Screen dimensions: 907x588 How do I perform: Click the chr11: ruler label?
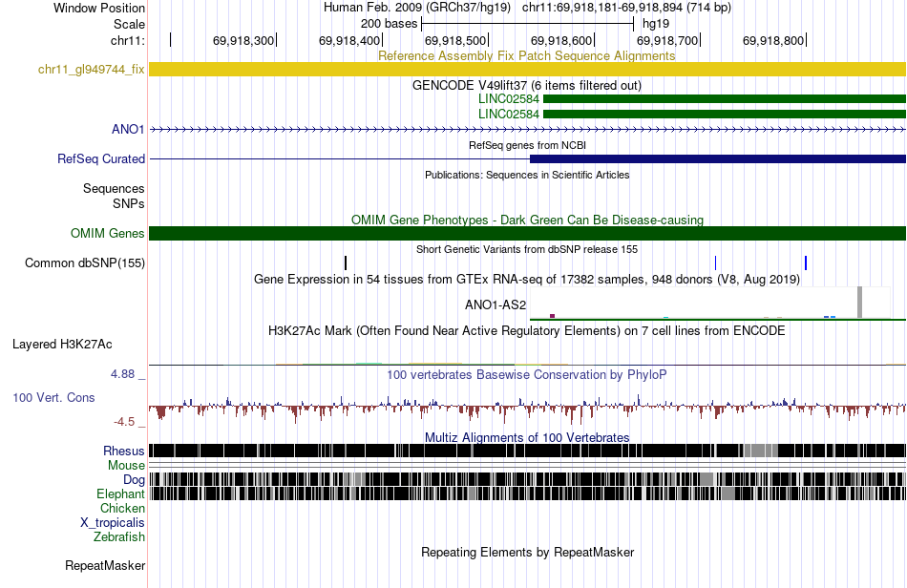tap(128, 40)
